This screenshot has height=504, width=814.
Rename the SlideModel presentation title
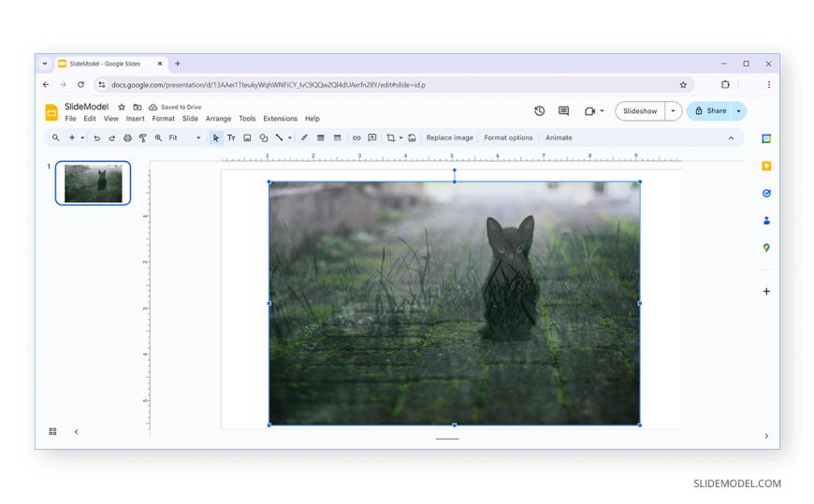pos(86,107)
